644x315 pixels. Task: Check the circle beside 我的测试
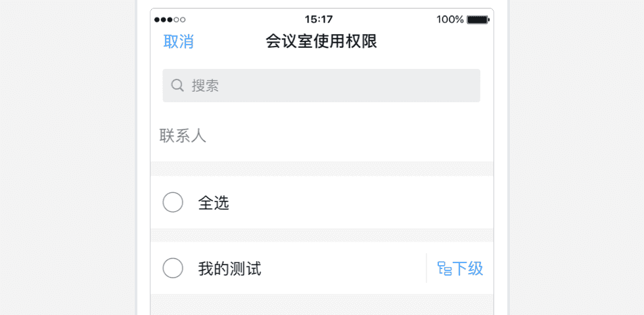click(x=173, y=268)
